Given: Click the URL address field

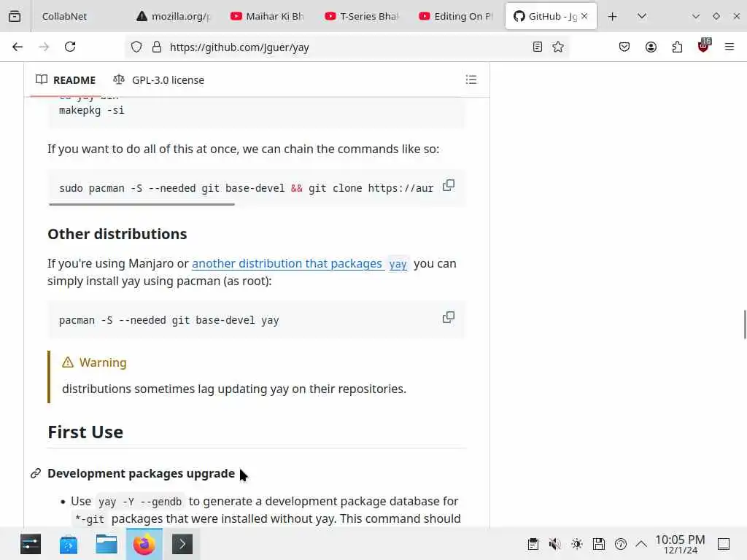Looking at the screenshot, I should [x=347, y=47].
